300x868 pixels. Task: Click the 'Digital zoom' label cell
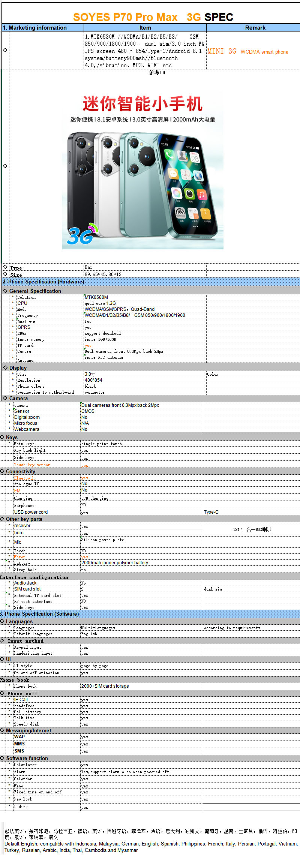(x=47, y=417)
